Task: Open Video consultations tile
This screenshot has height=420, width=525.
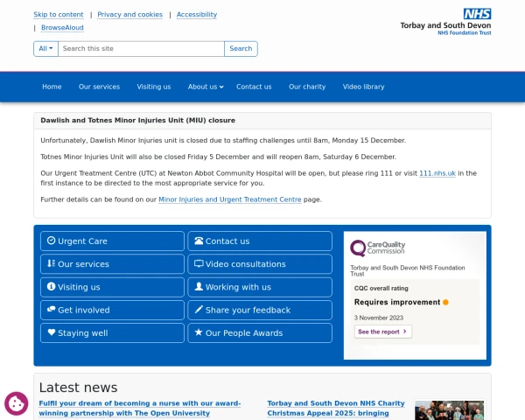Action: (x=259, y=264)
